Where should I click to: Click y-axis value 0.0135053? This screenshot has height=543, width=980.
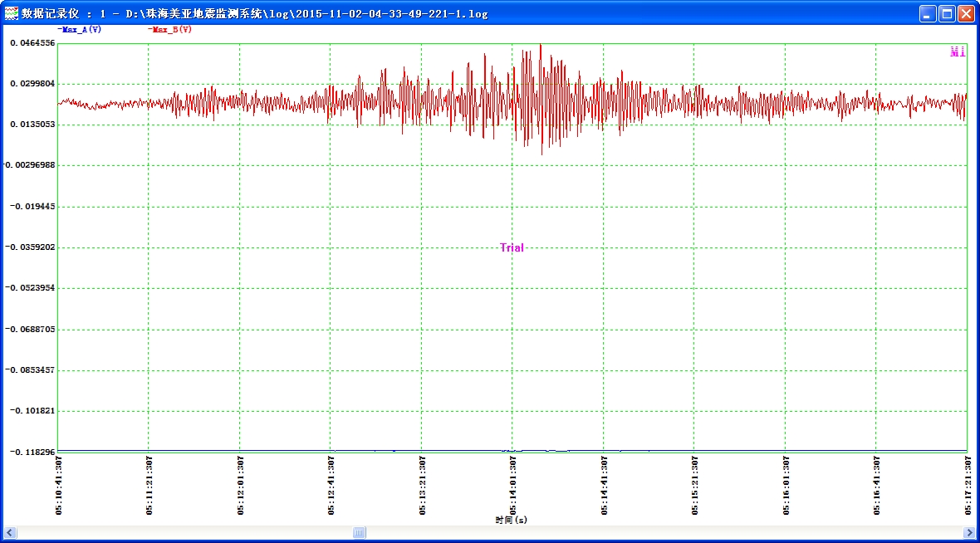[x=32, y=125]
